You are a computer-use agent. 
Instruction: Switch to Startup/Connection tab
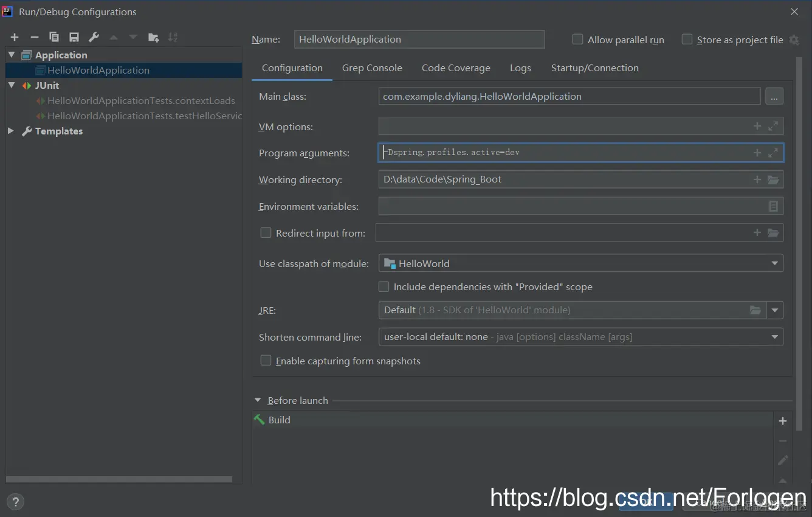pos(594,68)
